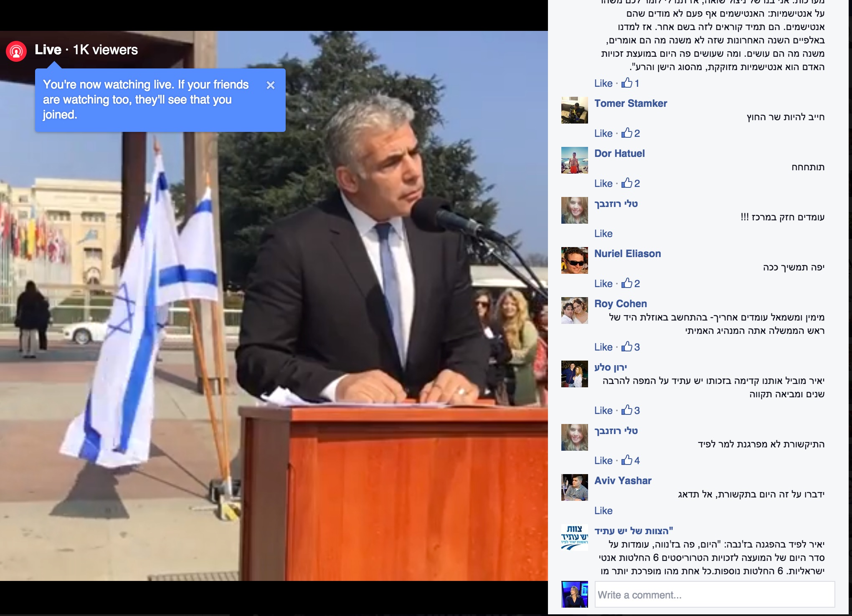852x616 pixels.
Task: Open Dor Hatuel's profile name link
Action: [619, 154]
